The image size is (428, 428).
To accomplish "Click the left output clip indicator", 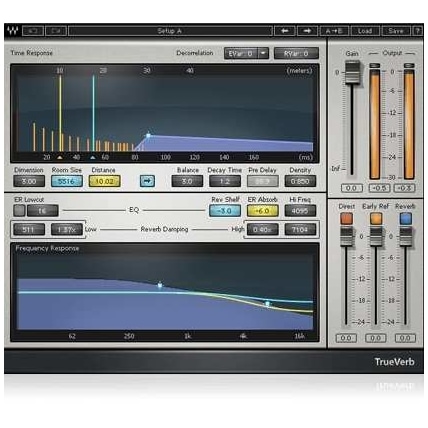I will pos(375,65).
